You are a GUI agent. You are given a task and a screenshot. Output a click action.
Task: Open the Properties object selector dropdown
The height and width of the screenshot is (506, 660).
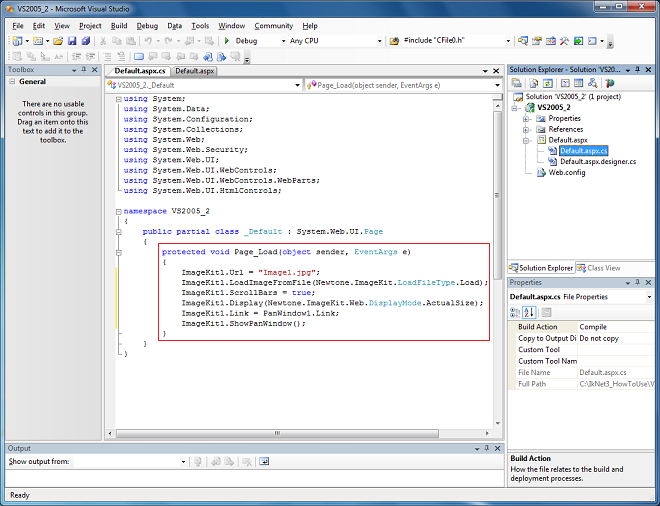tap(649, 297)
